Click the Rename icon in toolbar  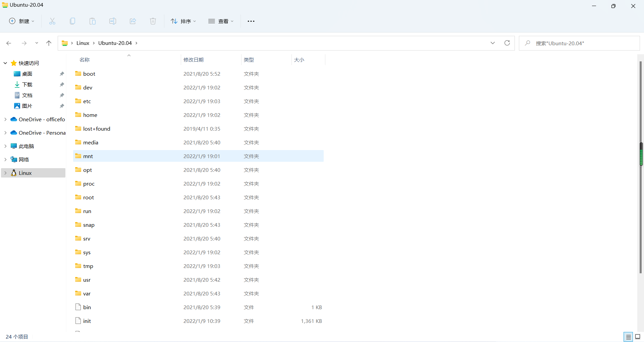(x=113, y=21)
